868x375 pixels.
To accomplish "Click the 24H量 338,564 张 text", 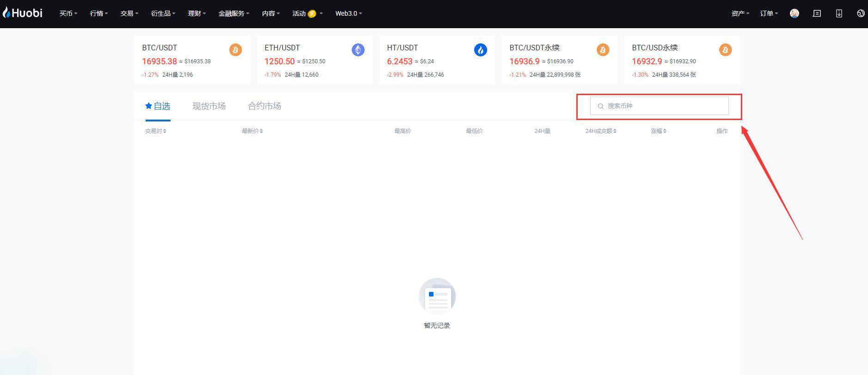I will coord(674,75).
